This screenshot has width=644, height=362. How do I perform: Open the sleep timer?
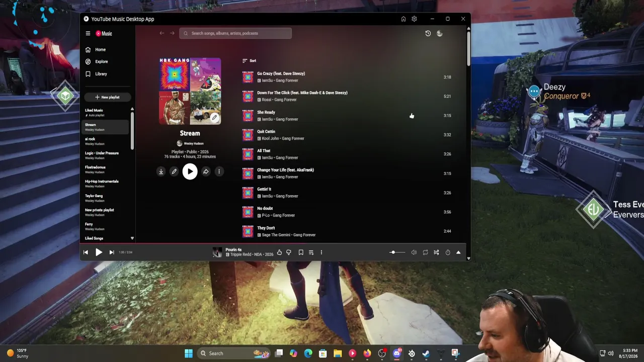(447, 252)
